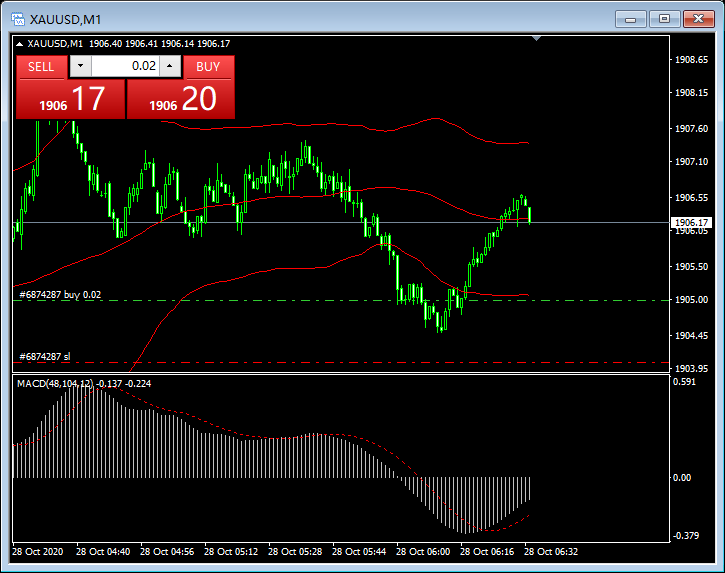Click the 28 Oct 05:28 time label
725x573 pixels.
pos(295,552)
